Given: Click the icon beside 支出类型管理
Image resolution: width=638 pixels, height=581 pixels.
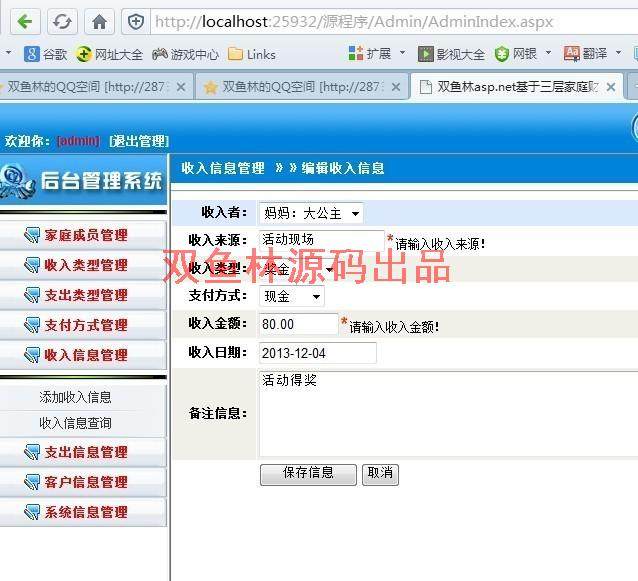Looking at the screenshot, I should point(32,295).
